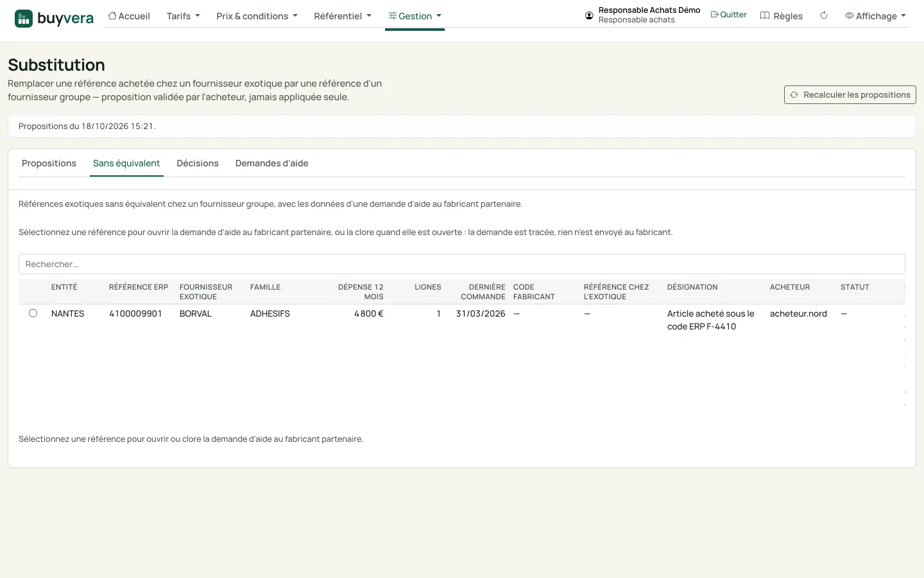Click the NANTES entity cell
The width and height of the screenshot is (924, 578).
(x=68, y=313)
